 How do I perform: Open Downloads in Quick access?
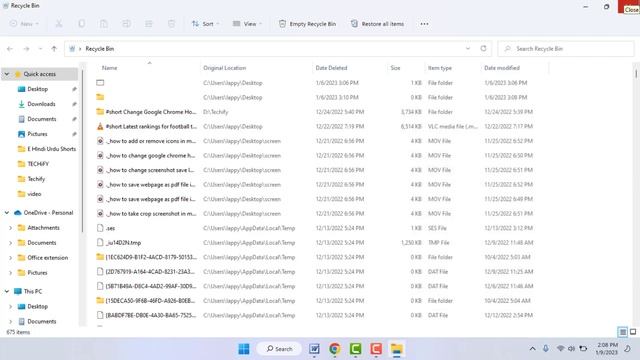pos(41,104)
